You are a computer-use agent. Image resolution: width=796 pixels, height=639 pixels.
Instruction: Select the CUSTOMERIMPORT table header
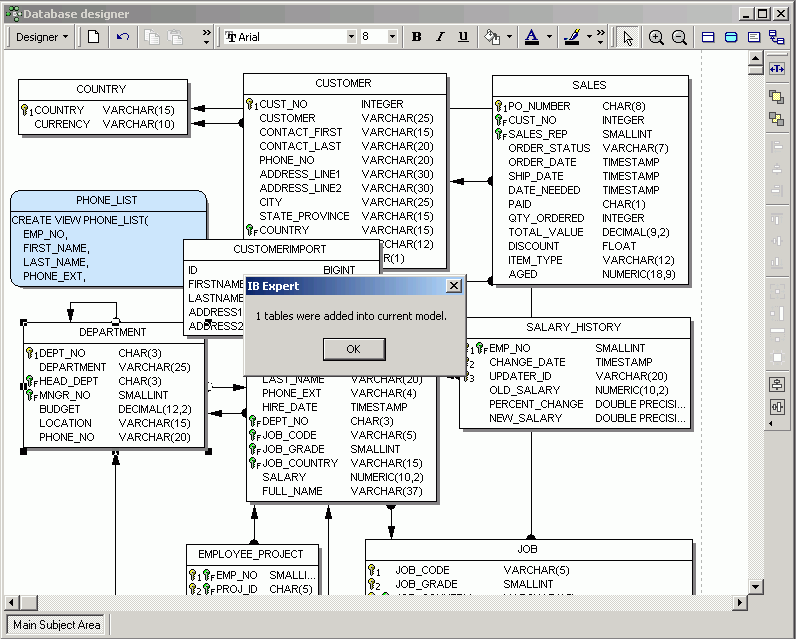[x=280, y=249]
